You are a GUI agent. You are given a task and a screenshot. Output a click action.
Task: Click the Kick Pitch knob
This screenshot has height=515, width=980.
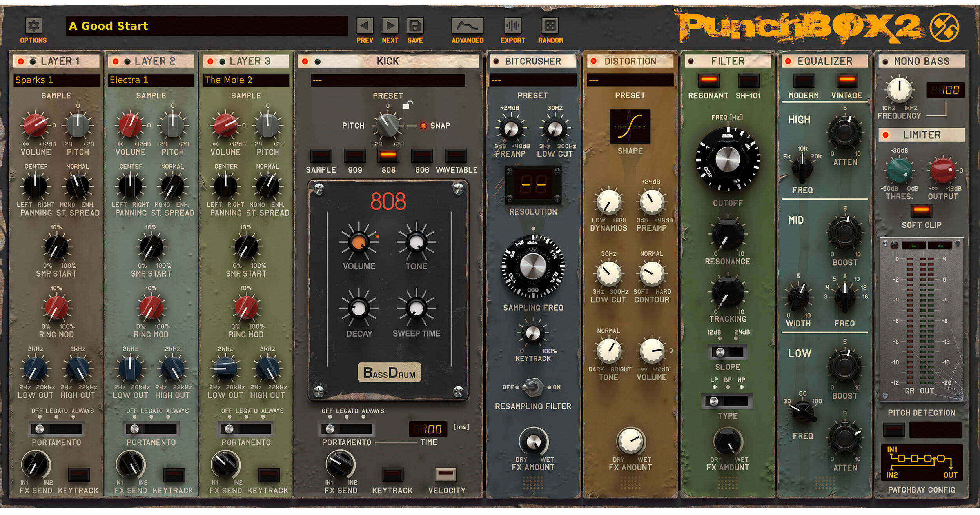387,126
